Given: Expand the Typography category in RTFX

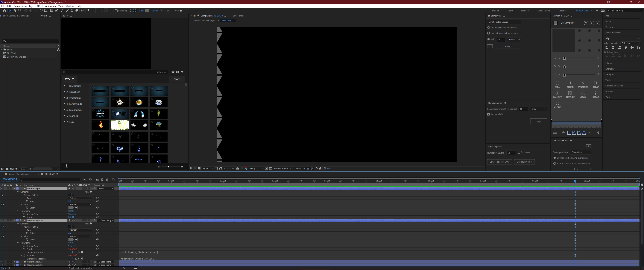Looking at the screenshot, I should click(65, 98).
